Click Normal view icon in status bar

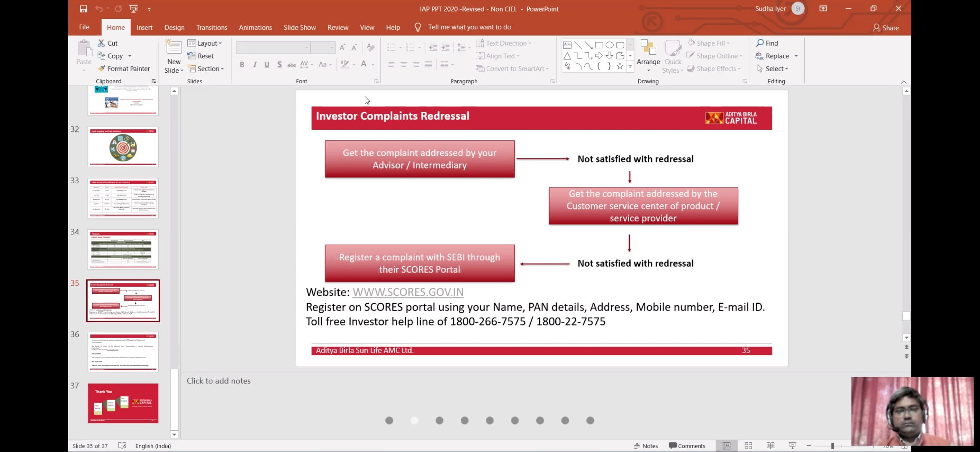click(x=727, y=446)
